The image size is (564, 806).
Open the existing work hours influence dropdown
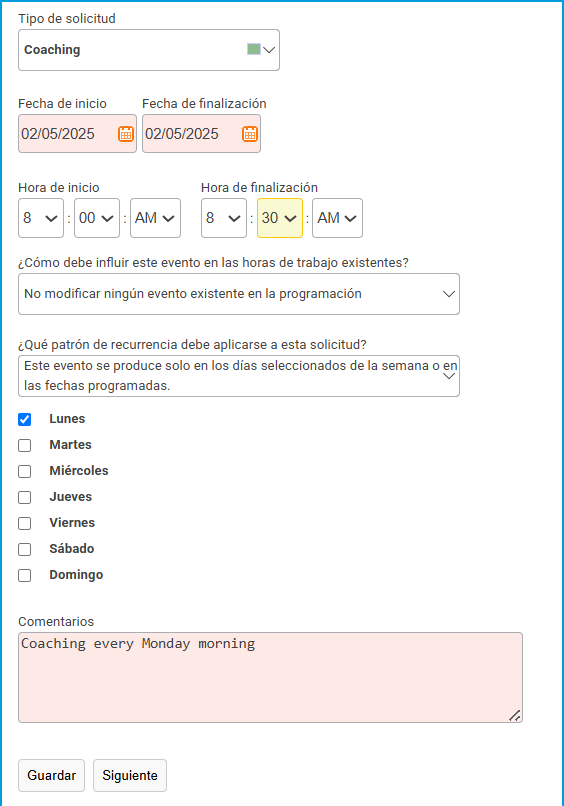[x=239, y=294]
